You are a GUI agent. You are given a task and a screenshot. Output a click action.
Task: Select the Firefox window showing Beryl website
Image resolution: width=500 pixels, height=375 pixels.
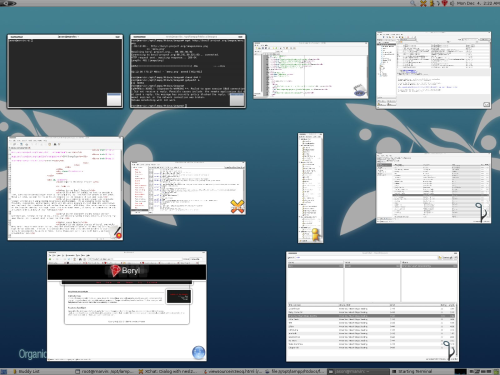[127, 306]
